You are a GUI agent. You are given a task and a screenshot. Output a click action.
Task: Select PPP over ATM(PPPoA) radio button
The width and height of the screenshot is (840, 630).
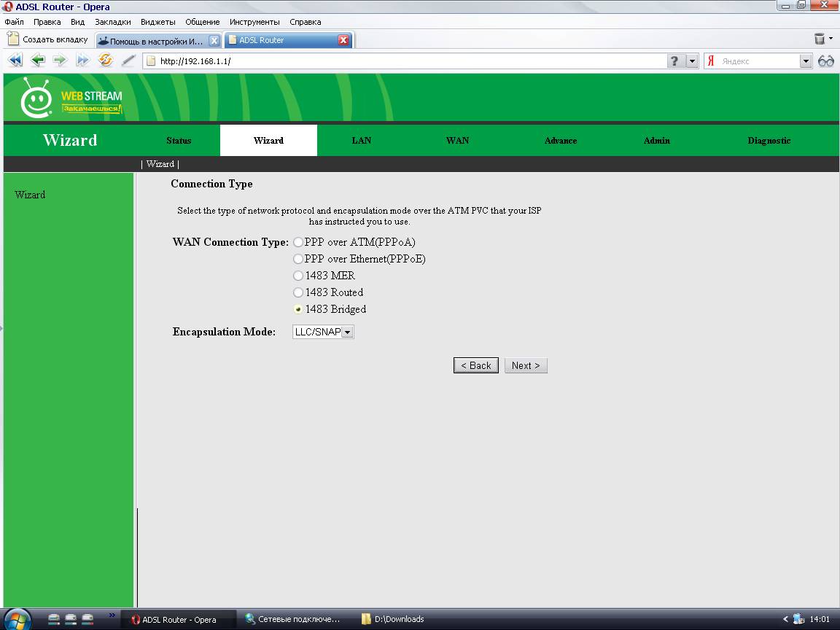tap(298, 242)
